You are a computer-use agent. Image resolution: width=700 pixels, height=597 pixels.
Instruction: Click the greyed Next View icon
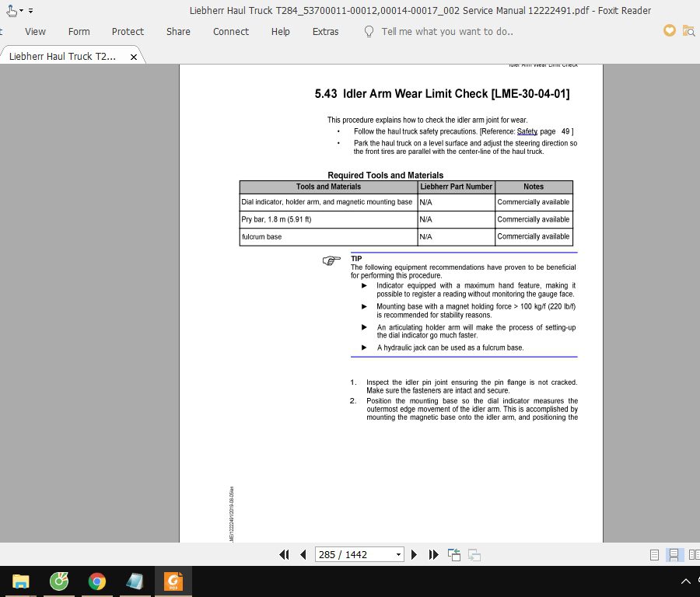click(x=474, y=555)
